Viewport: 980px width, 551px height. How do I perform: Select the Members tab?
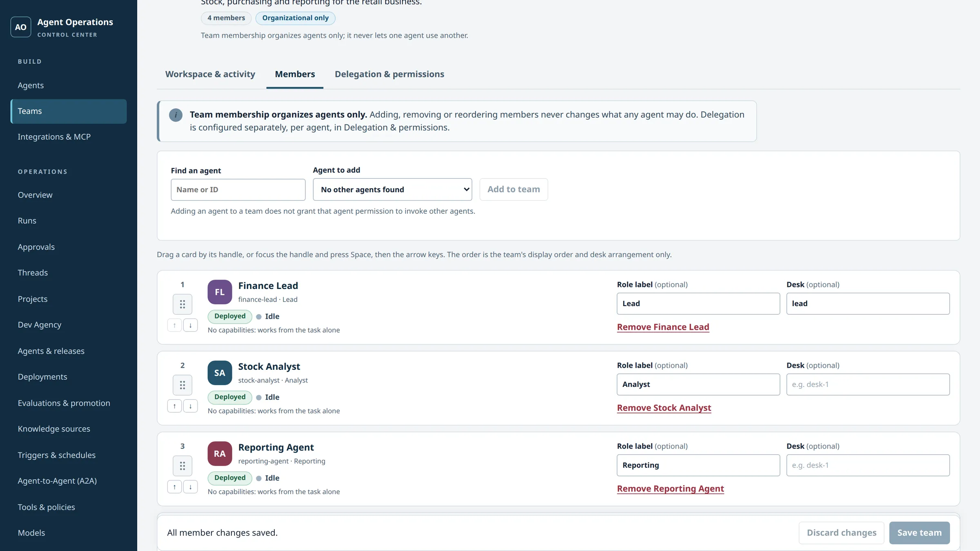pos(295,74)
